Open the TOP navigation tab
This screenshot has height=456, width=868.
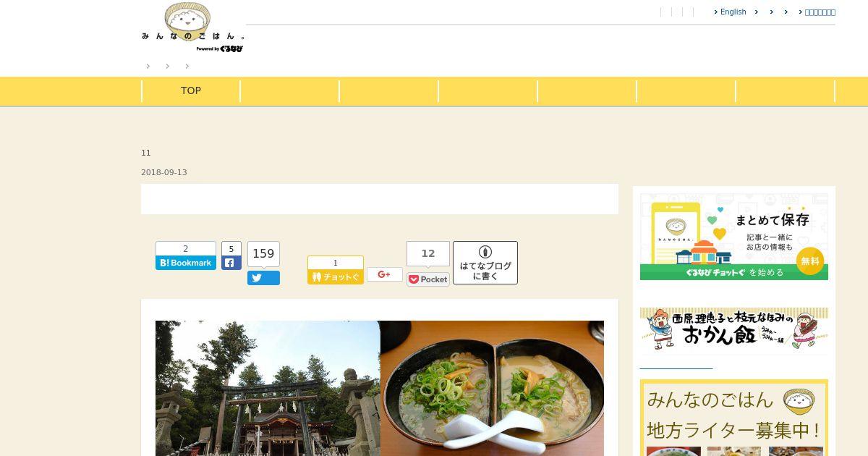(x=191, y=90)
